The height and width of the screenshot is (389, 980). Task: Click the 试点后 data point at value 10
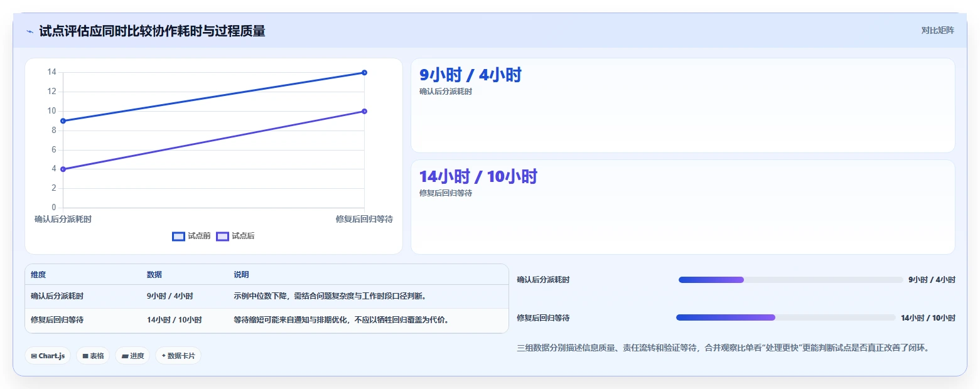click(364, 111)
